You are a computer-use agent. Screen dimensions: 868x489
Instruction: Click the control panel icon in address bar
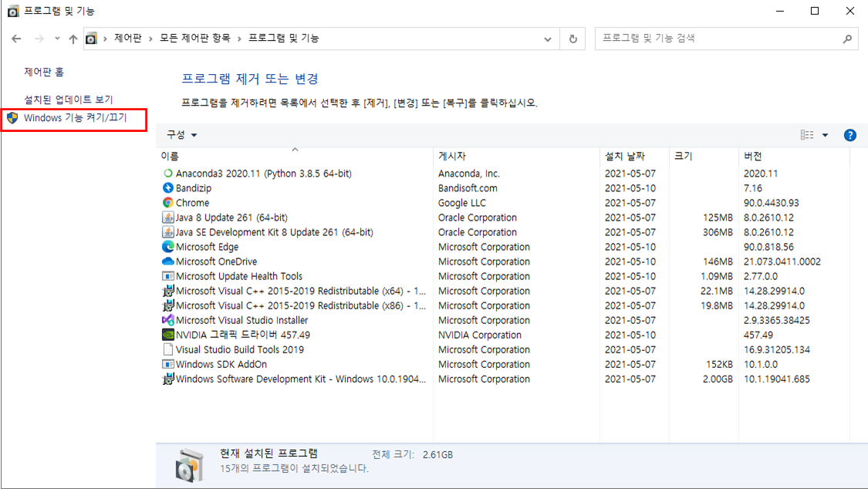tap(91, 38)
